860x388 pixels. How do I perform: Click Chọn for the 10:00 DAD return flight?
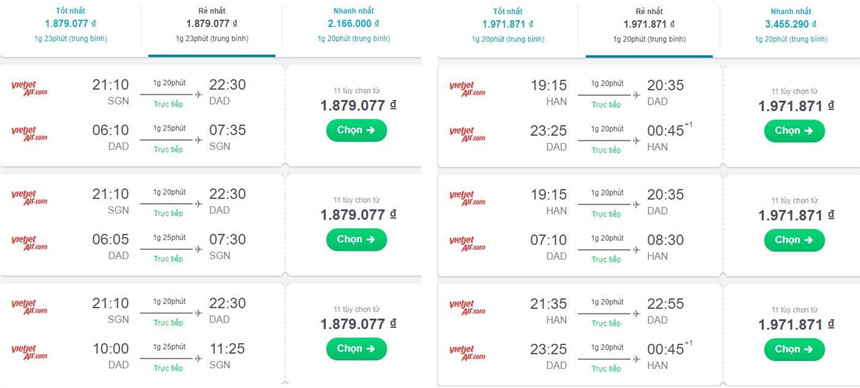[357, 348]
